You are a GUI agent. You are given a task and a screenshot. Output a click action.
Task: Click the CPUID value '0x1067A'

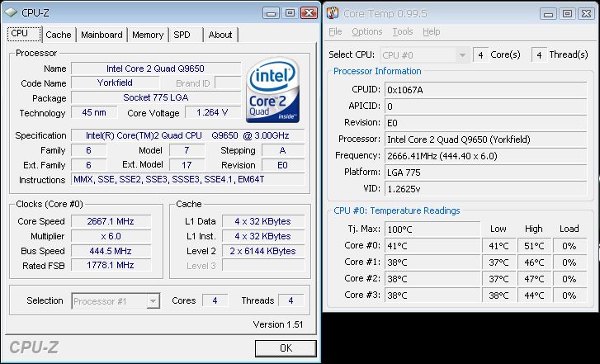coord(485,90)
